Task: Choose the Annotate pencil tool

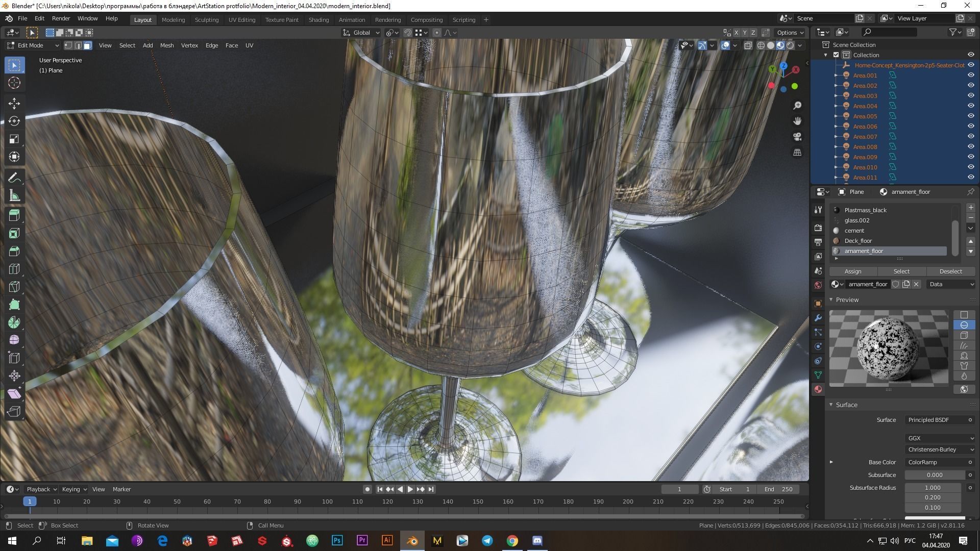Action: tap(14, 178)
